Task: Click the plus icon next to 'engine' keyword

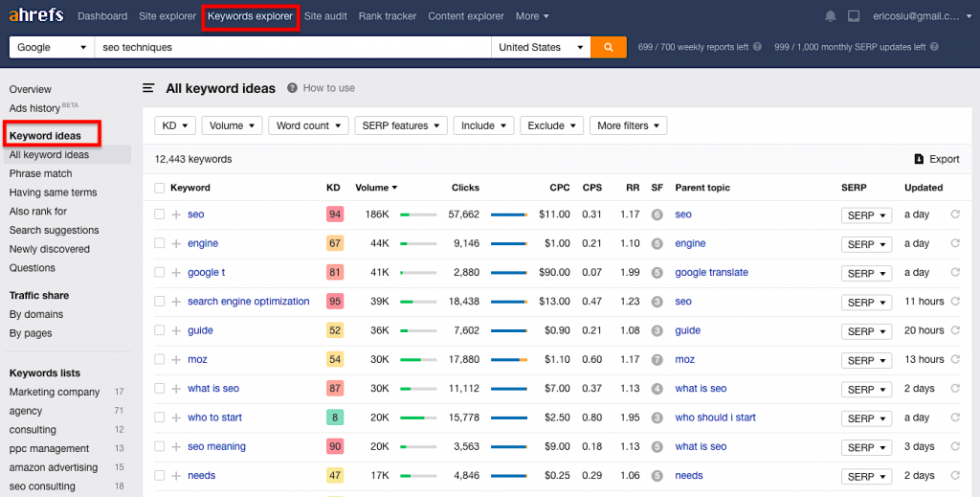Action: tap(176, 243)
